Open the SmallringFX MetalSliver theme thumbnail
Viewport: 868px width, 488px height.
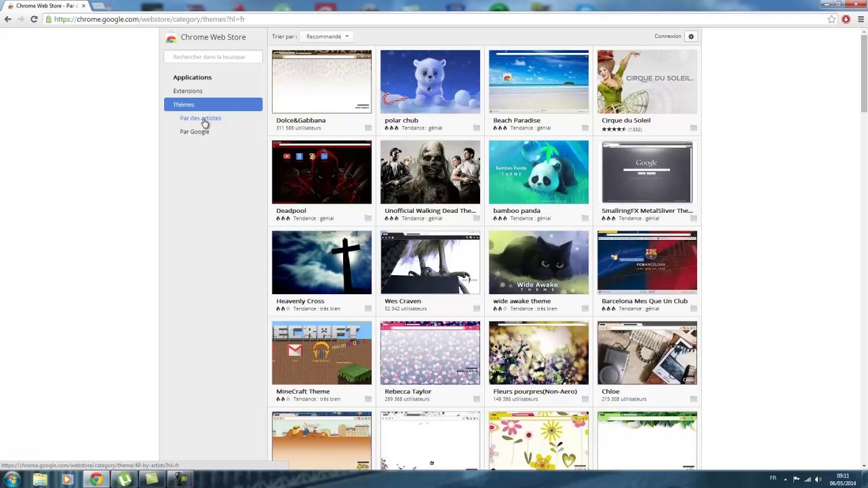click(647, 172)
